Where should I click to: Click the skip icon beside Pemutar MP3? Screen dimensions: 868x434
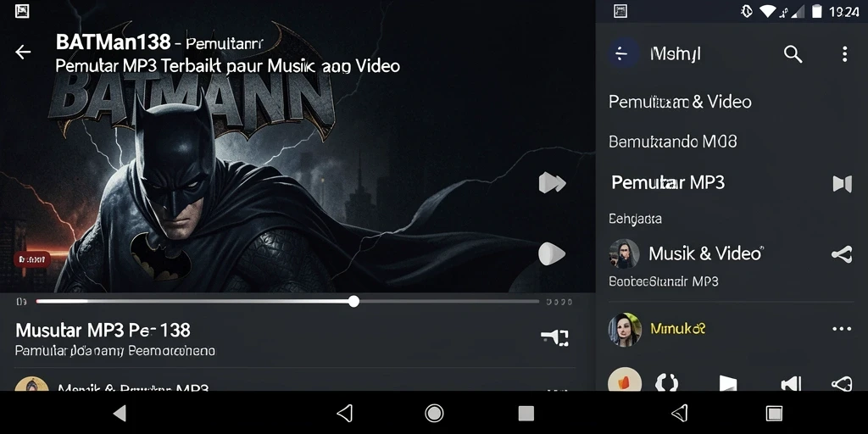click(x=842, y=183)
